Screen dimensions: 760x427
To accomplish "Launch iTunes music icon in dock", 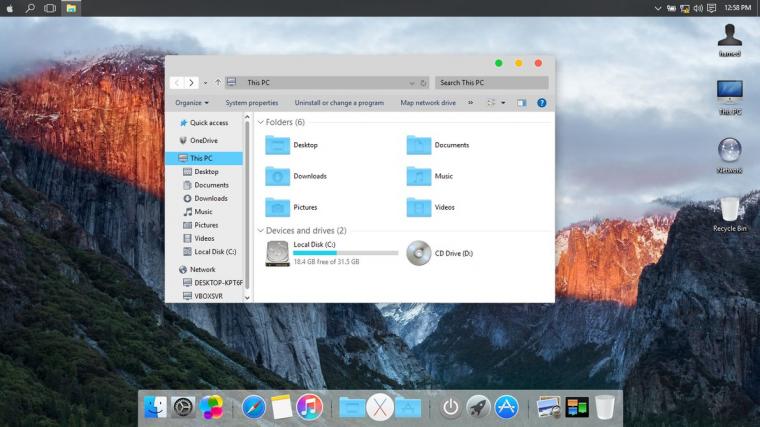I will tap(309, 407).
